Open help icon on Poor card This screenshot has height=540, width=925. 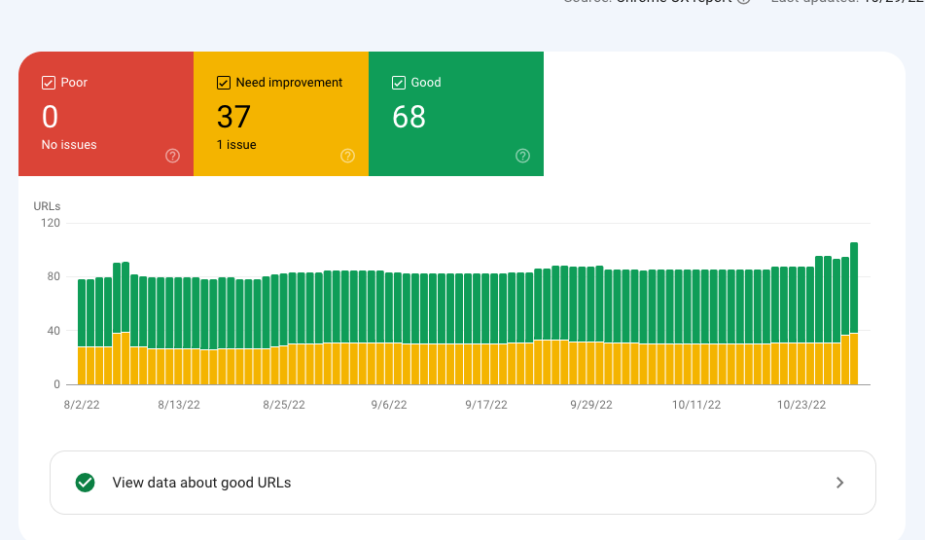tap(172, 156)
